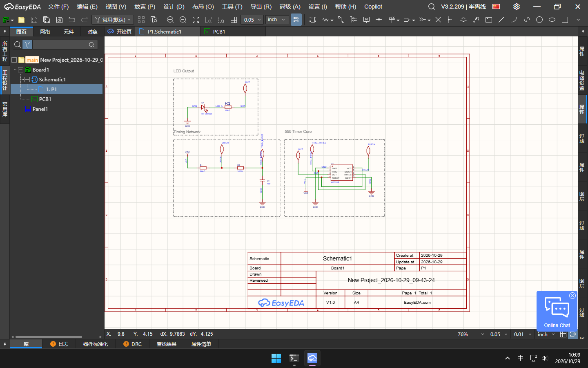Image resolution: width=588 pixels, height=368 pixels.
Task: Toggle grid display in the top toolbar
Action: tap(234, 20)
